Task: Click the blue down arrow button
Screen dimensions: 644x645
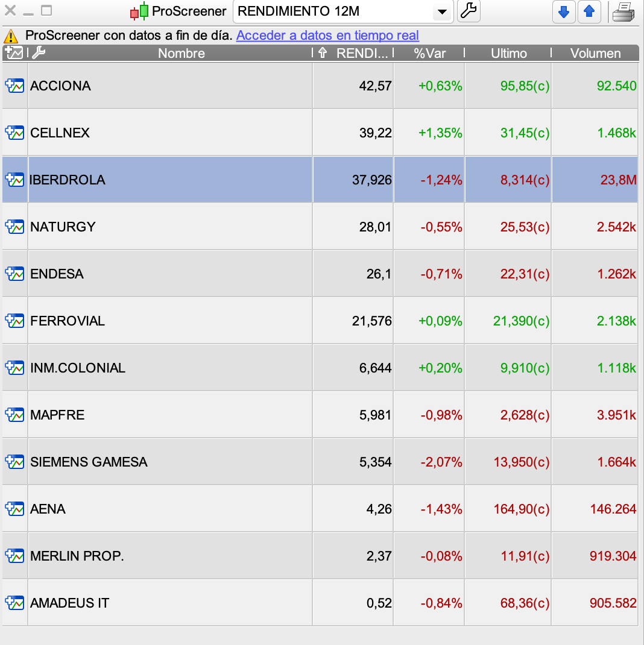Action: [x=564, y=11]
